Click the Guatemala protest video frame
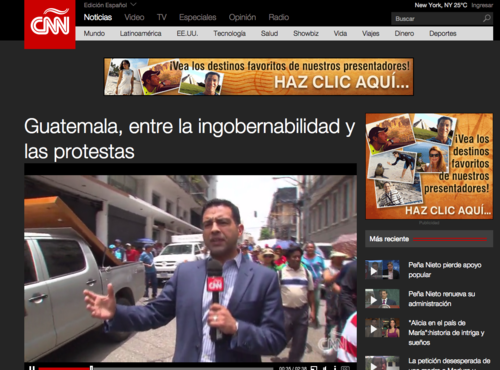This screenshot has width=500, height=370. pos(190,268)
